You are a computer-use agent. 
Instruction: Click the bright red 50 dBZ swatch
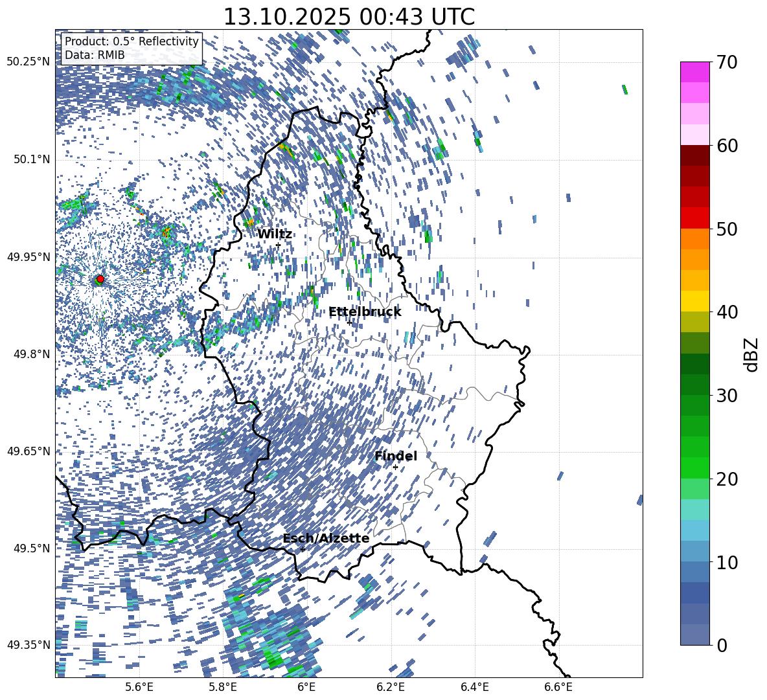(x=694, y=218)
